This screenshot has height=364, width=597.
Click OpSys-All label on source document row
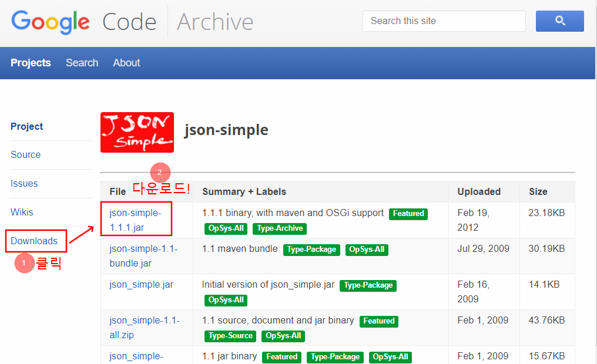tap(283, 336)
